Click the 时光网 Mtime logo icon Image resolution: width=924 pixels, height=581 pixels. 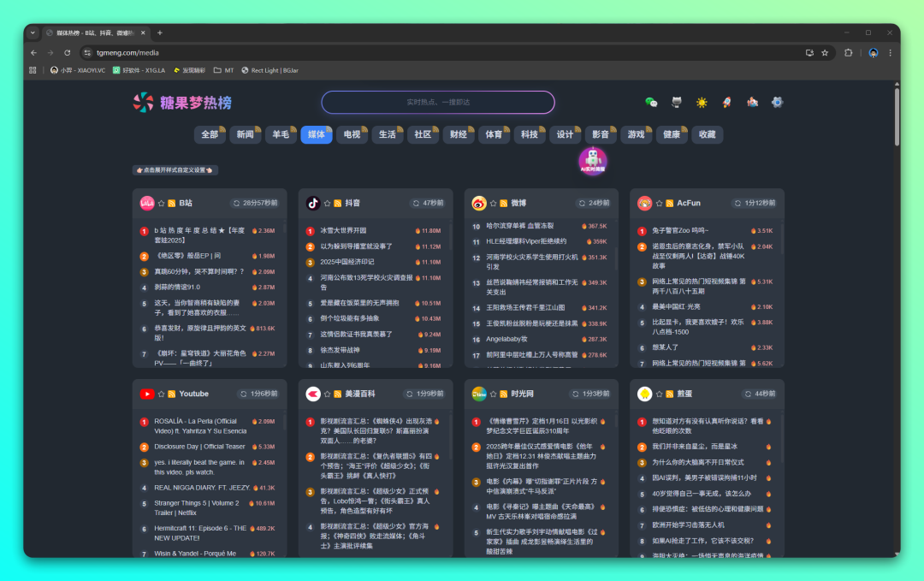(479, 394)
